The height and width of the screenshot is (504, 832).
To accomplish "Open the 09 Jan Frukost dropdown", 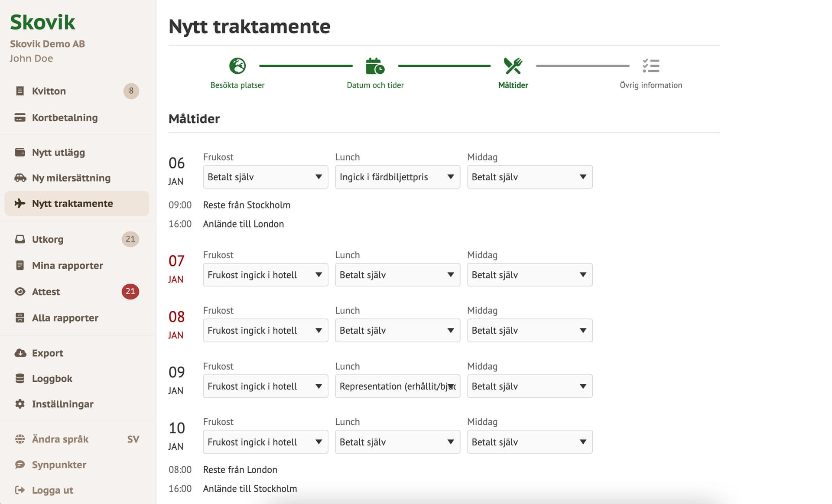I will (x=266, y=386).
